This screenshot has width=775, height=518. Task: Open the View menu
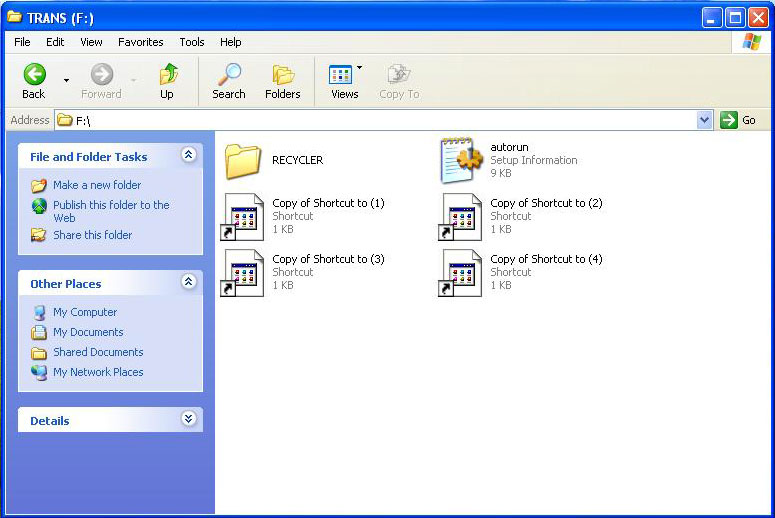tap(91, 42)
